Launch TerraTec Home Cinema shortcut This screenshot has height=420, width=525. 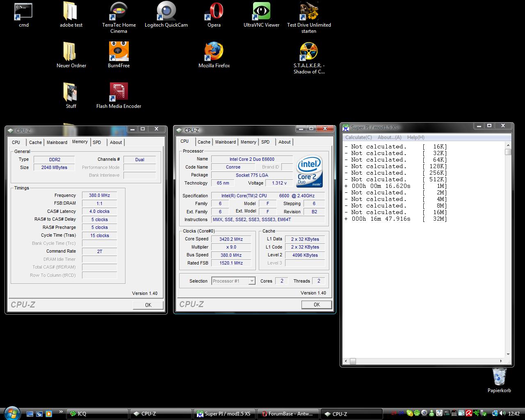(x=119, y=17)
